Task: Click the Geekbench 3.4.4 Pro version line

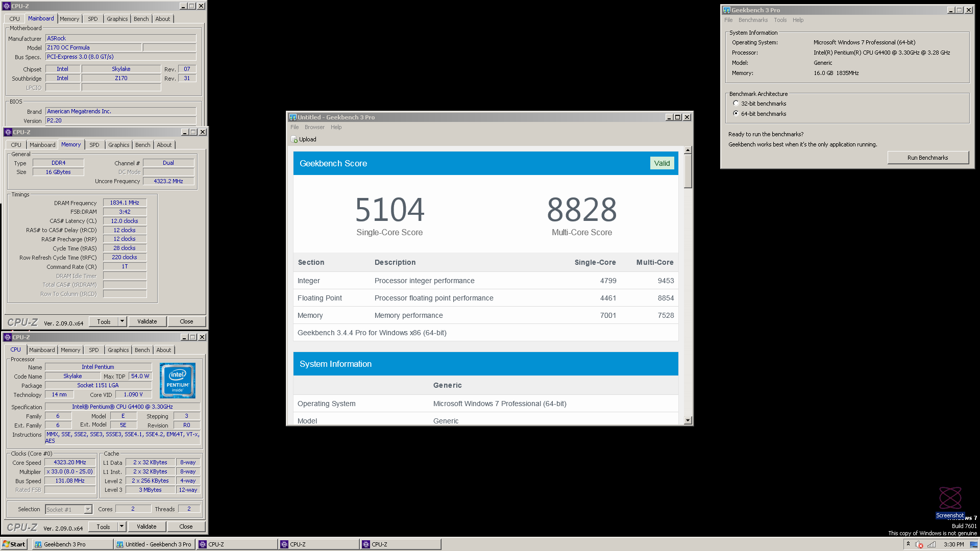Action: [372, 333]
